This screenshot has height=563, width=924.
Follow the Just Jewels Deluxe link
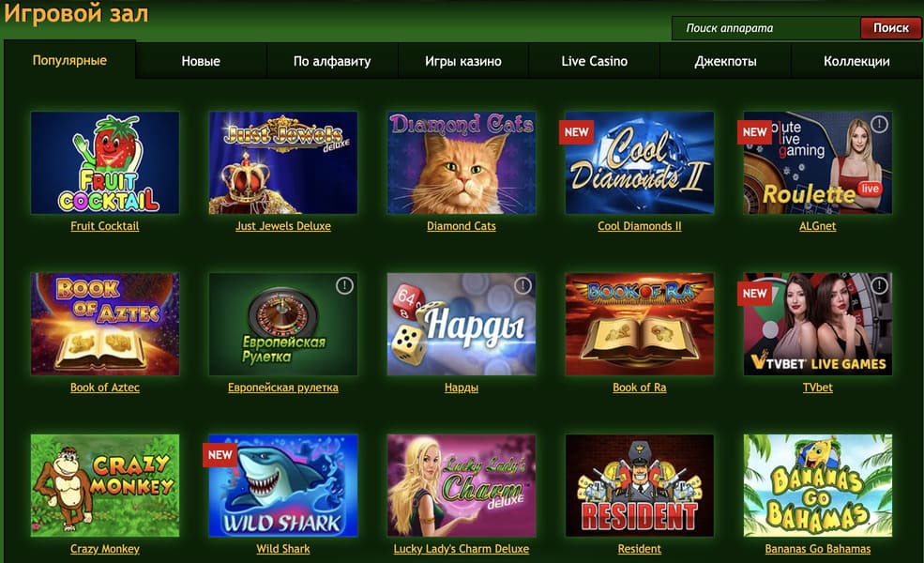283,226
